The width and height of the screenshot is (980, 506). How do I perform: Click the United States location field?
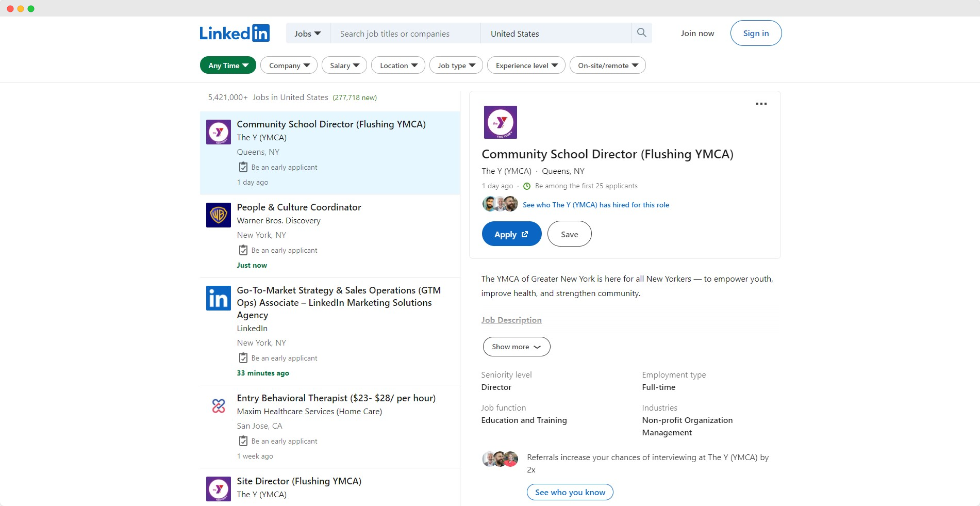pos(556,34)
